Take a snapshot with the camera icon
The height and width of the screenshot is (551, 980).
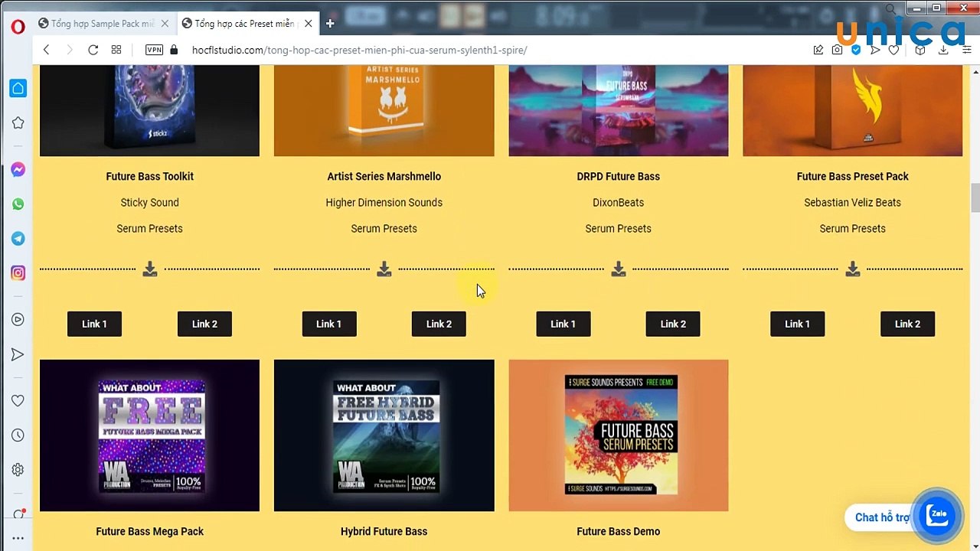click(838, 50)
